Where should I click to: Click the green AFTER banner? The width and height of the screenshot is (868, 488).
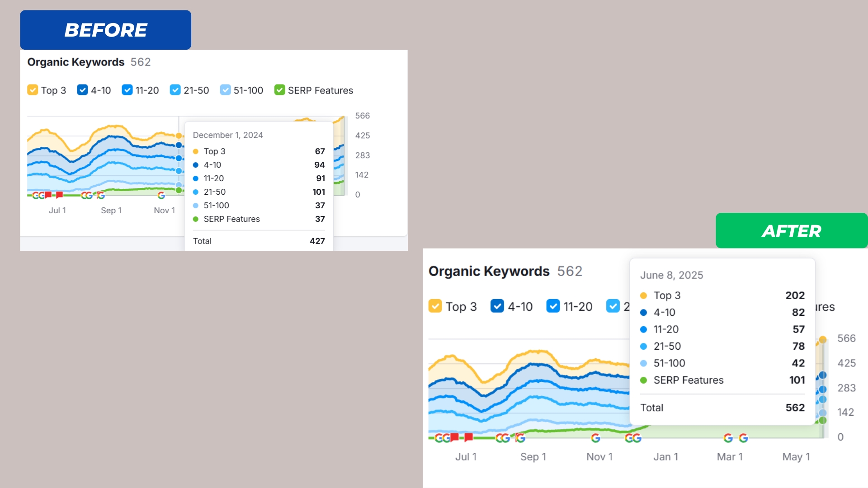point(791,230)
